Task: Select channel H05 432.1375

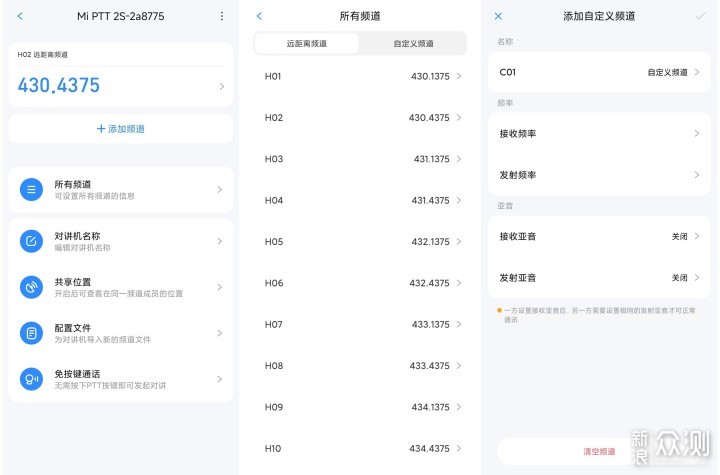Action: pyautogui.click(x=360, y=242)
